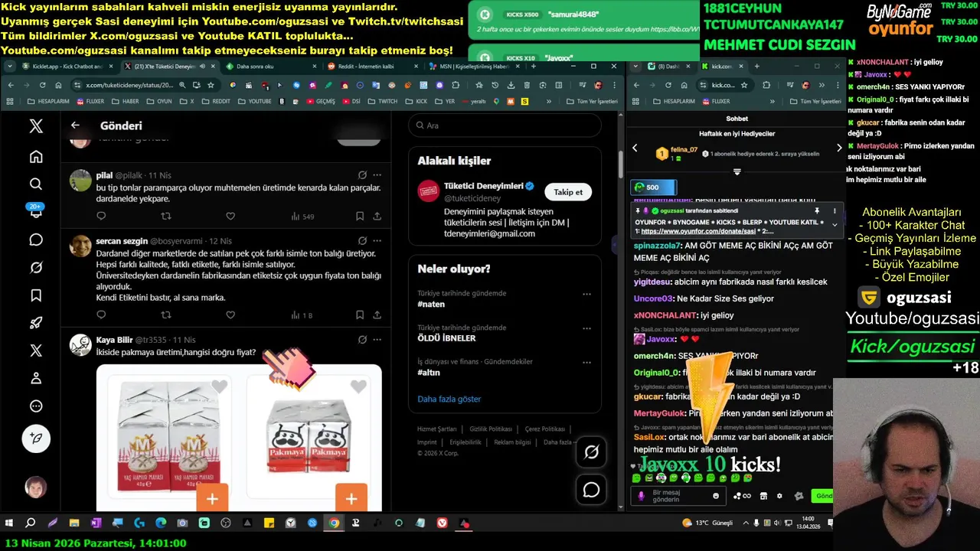Open more options for #altın trend
Image resolution: width=980 pixels, height=551 pixels.
586,362
